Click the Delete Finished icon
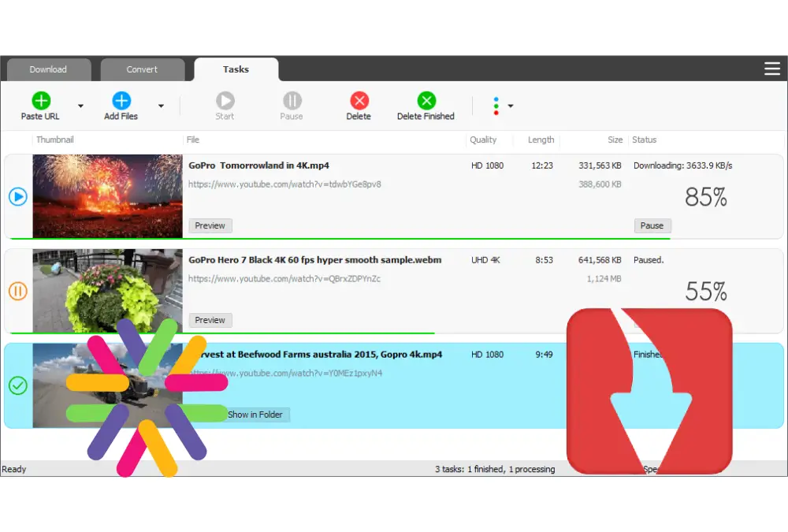Viewport: 788px width, 532px height. (426, 101)
